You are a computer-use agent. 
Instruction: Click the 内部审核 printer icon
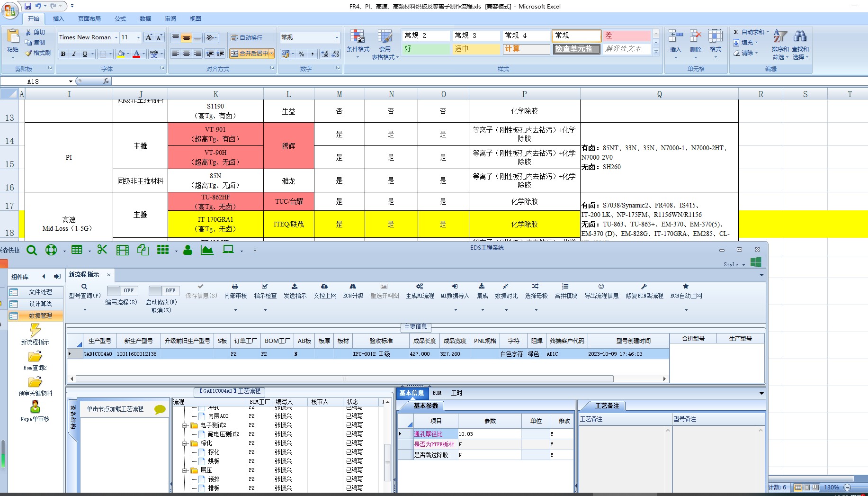235,287
